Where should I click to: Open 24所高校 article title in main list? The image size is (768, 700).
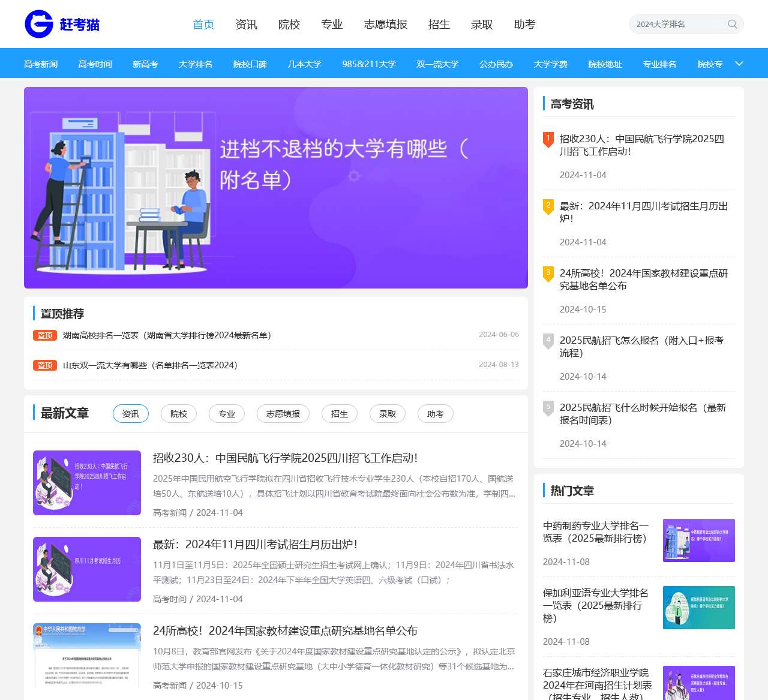285,631
